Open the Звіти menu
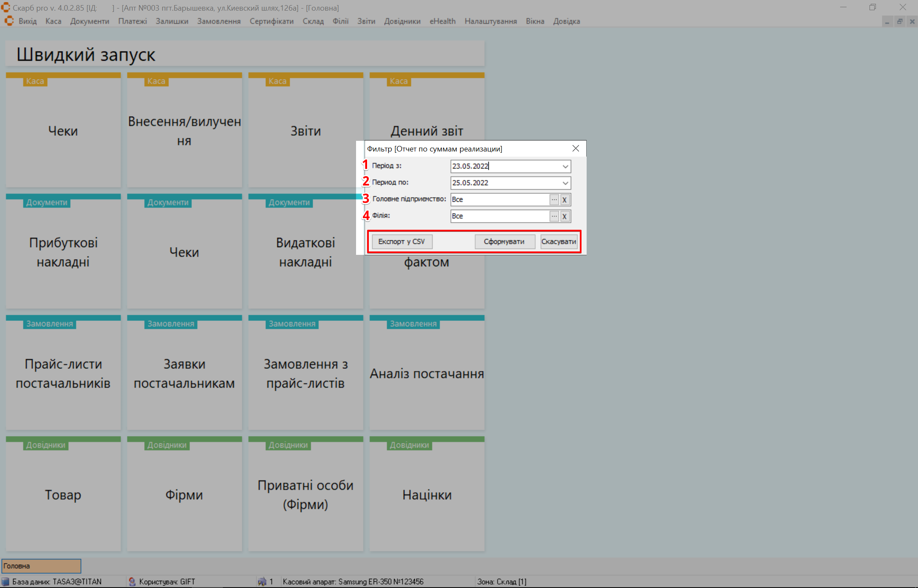Image resolution: width=918 pixels, height=588 pixels. pos(366,21)
